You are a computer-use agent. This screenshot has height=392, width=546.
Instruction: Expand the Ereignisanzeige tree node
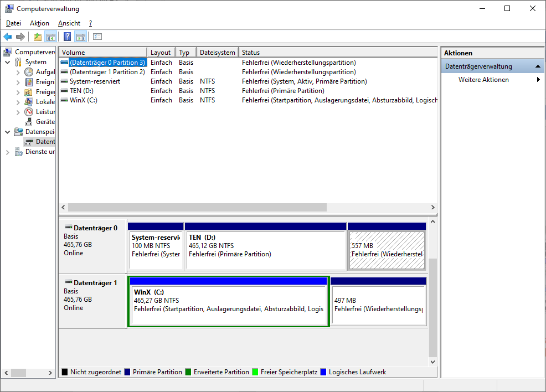(18, 82)
